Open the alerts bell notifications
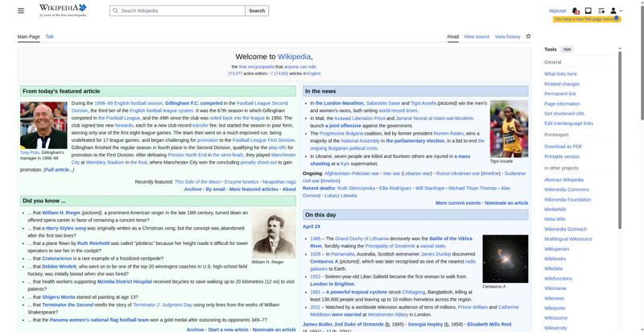 [x=576, y=10]
